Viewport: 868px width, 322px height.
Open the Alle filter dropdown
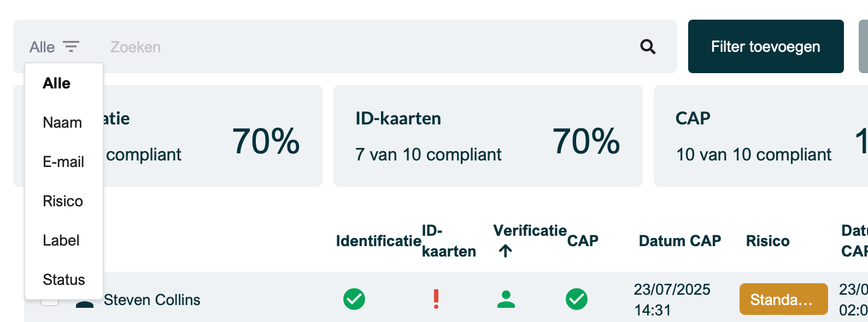55,47
